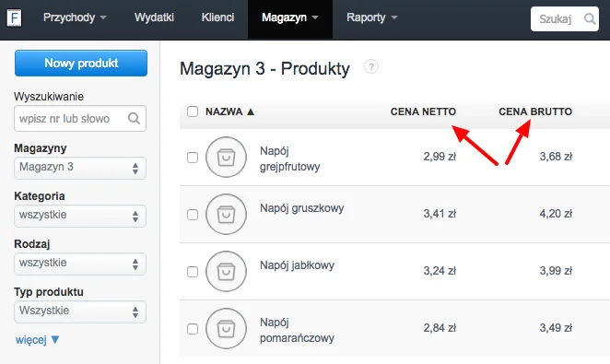Click the Magazyn 3 - Produkty heading

[x=264, y=69]
